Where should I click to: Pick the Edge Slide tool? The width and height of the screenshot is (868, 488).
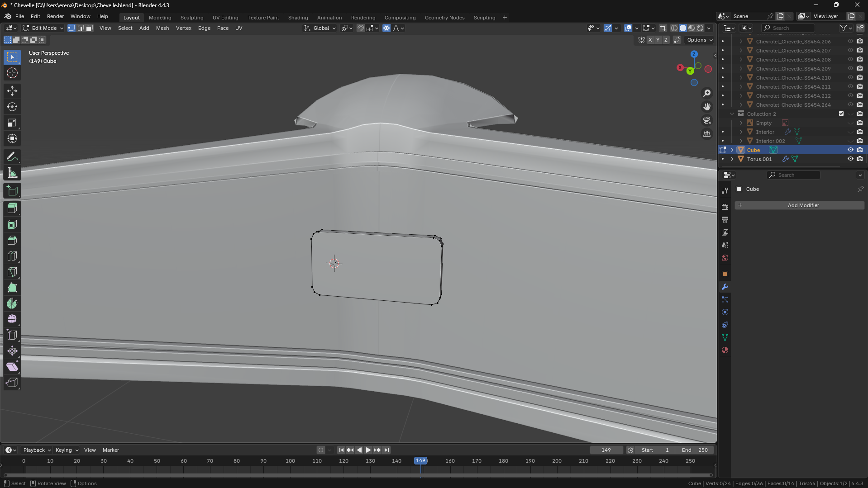[12, 335]
